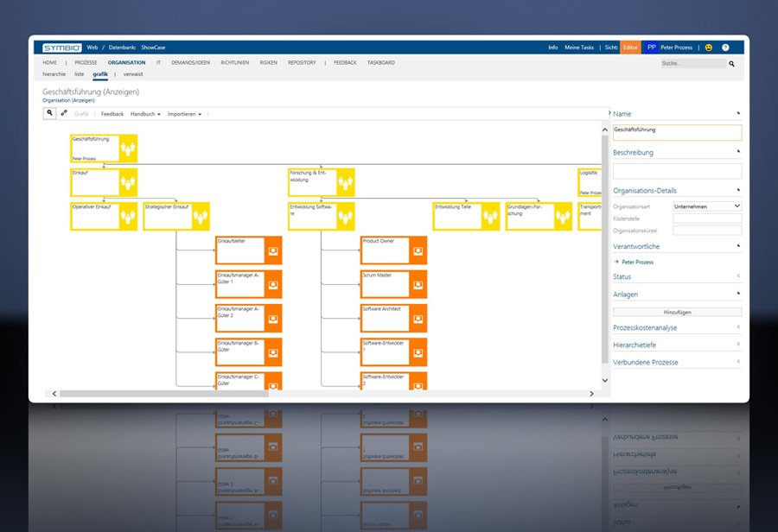Click the Info link in header
Image resolution: width=778 pixels, height=532 pixels.
(552, 47)
